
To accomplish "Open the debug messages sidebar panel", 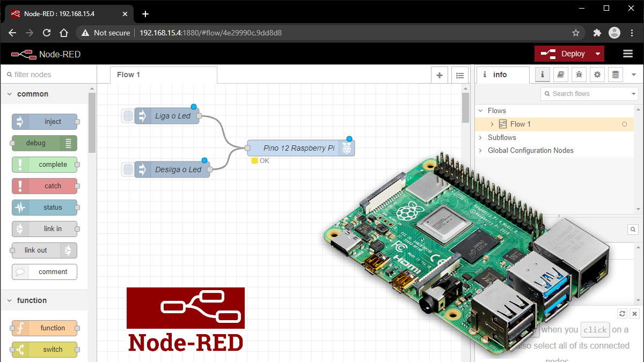I will [x=579, y=75].
